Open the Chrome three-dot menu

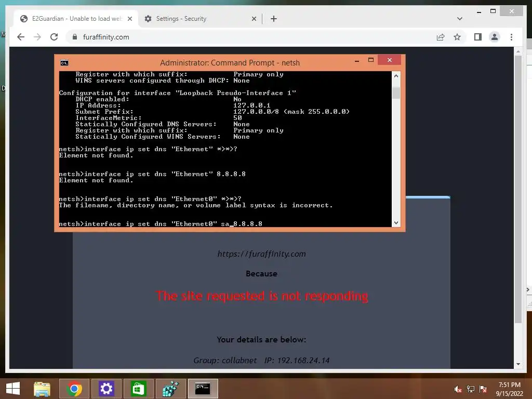pos(511,37)
